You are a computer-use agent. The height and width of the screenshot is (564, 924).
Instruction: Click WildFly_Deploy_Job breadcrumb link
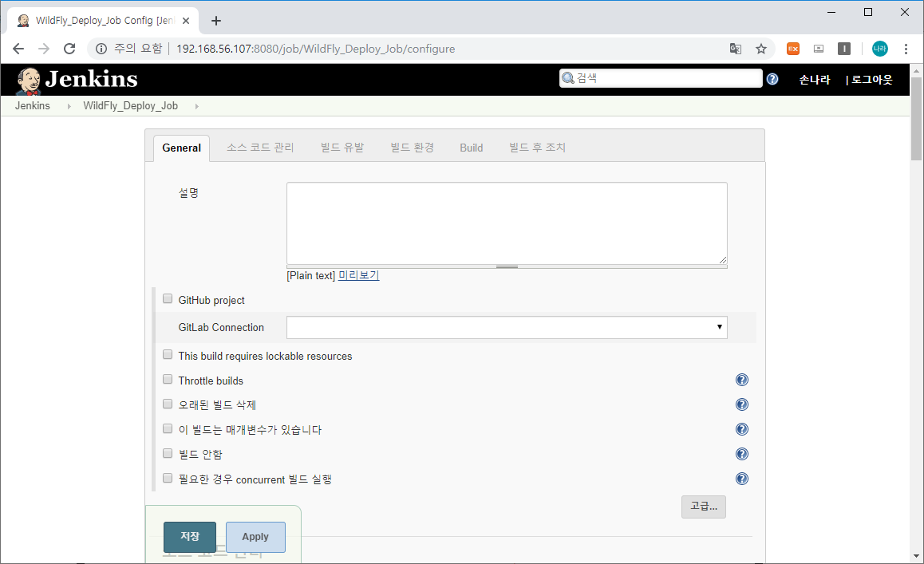point(130,106)
